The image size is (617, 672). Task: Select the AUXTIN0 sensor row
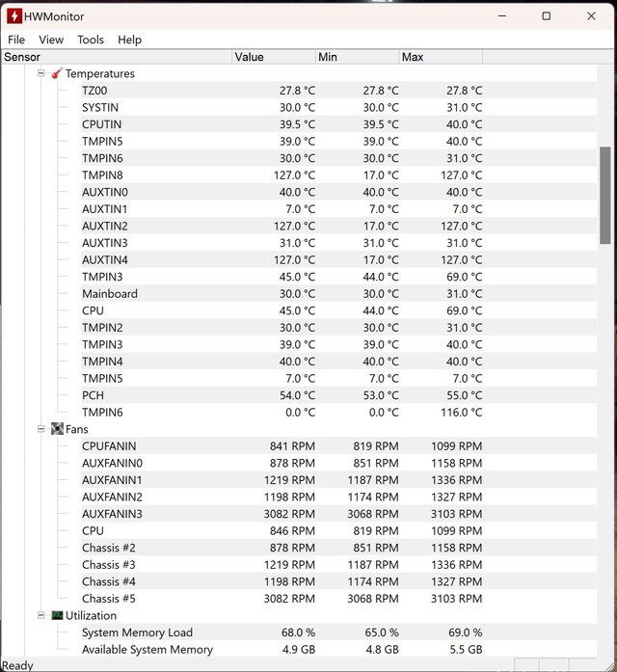pos(338,192)
